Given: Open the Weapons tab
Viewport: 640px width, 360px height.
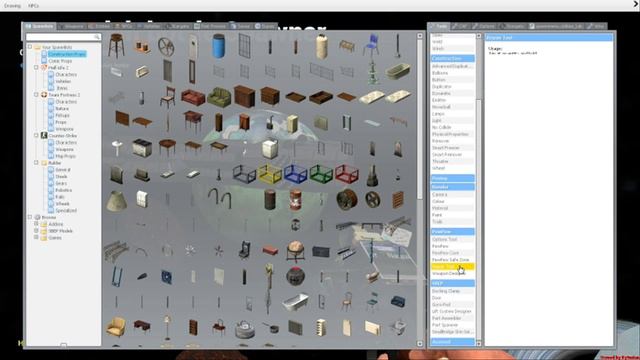Looking at the screenshot, I should (x=71, y=26).
